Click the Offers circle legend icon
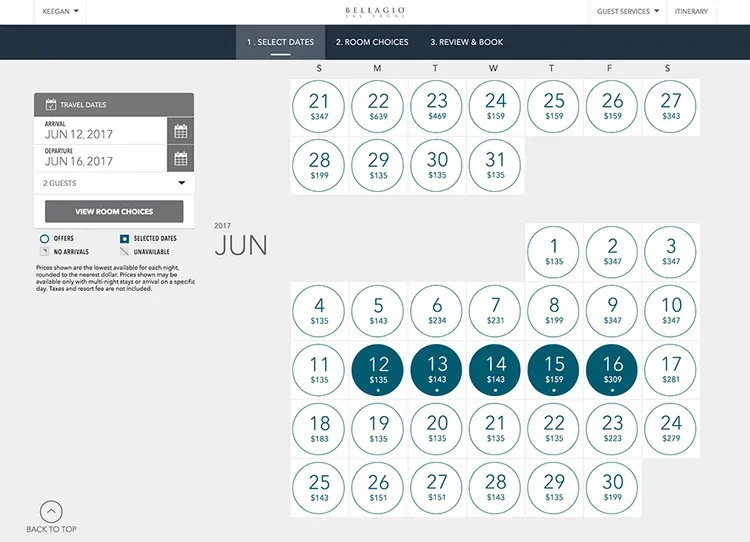750x542 pixels. (x=44, y=238)
